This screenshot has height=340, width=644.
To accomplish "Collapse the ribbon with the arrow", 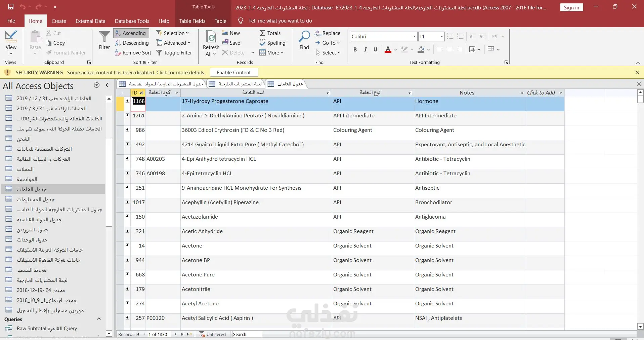I will [638, 63].
